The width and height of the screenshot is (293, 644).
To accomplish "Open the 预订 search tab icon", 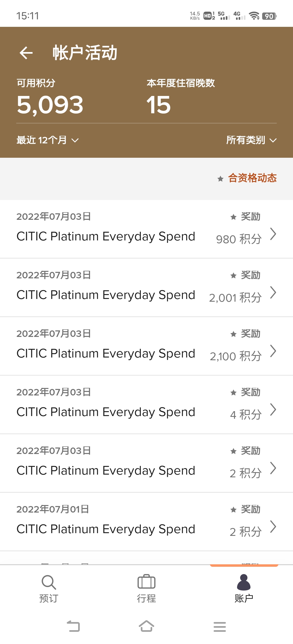I will [49, 582].
